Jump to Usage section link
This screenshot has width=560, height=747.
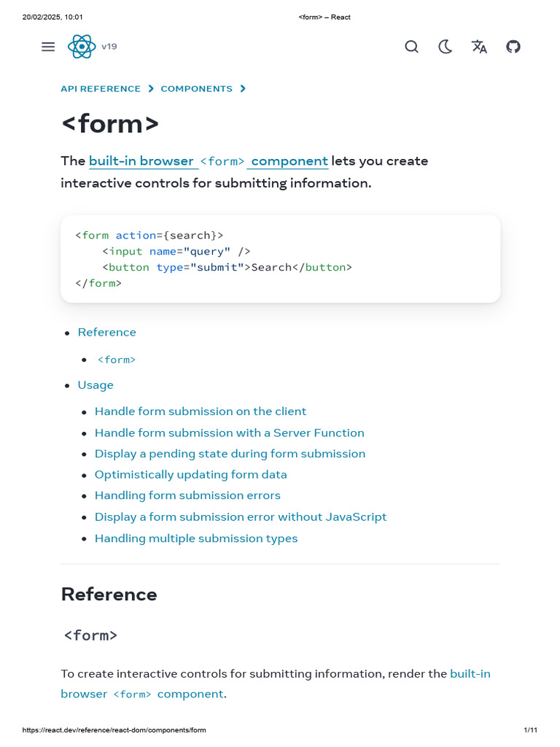point(96,385)
